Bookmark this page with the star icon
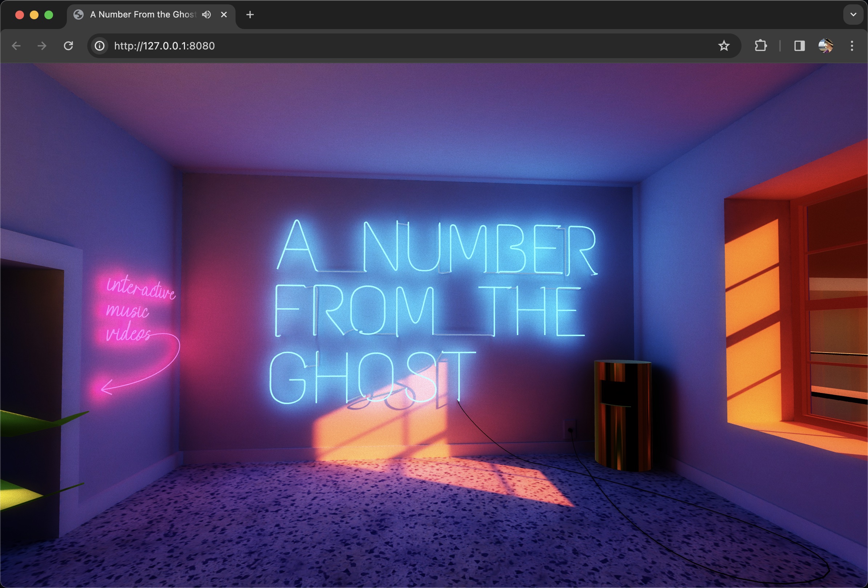The width and height of the screenshot is (868, 588). [x=723, y=46]
